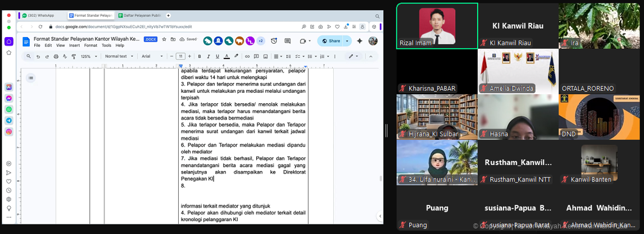Click the print icon in toolbar

pyautogui.click(x=56, y=56)
